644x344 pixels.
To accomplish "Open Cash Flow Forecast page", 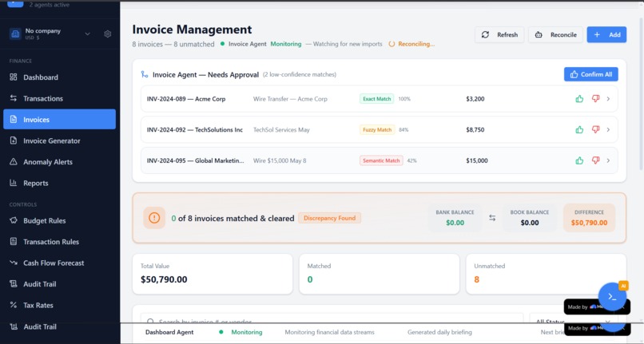I will tap(59, 263).
